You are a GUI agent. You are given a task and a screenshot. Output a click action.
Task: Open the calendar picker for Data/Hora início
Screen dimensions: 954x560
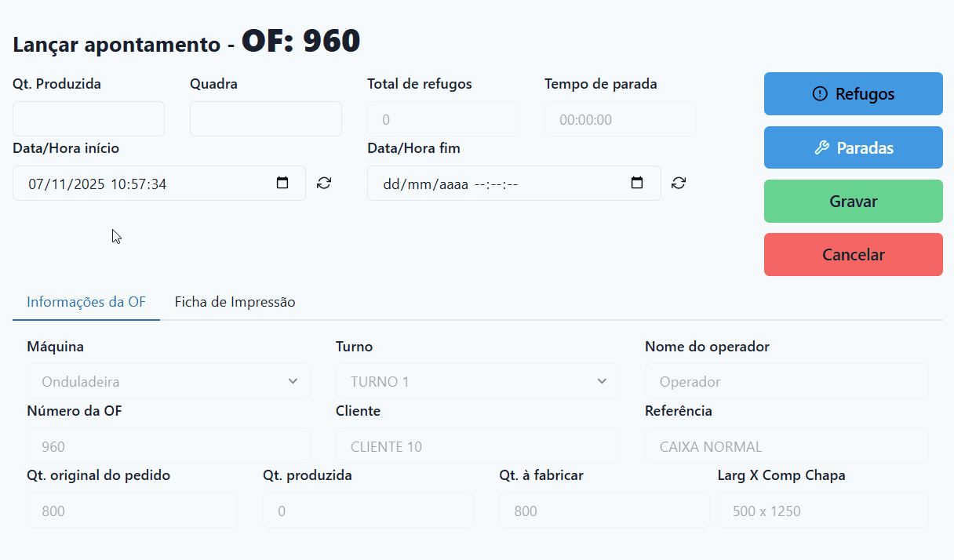pyautogui.click(x=282, y=182)
